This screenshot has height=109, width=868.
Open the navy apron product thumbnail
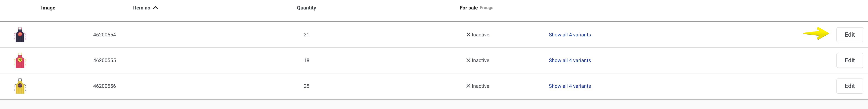click(20, 35)
